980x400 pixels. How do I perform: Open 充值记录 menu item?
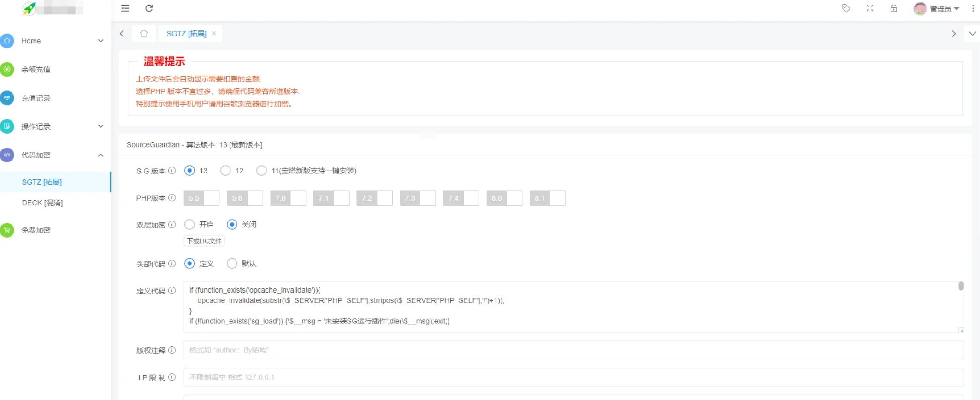(55, 98)
